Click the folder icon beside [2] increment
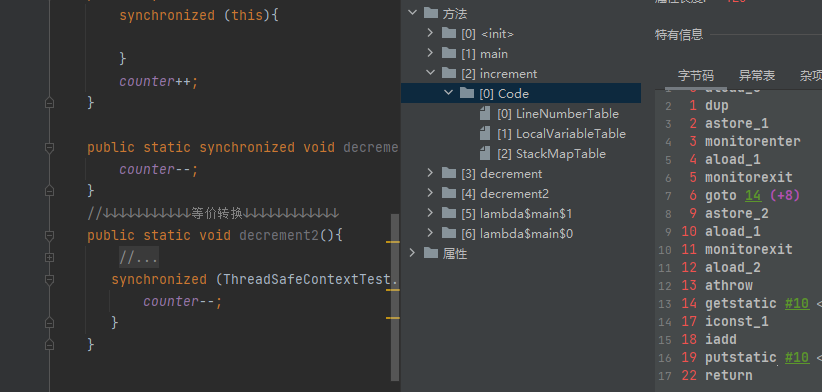This screenshot has height=392, width=822. [449, 73]
